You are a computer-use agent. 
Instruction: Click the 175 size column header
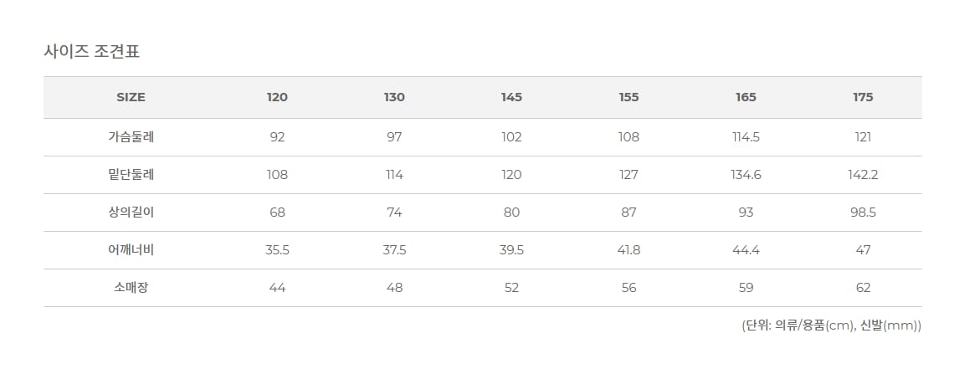[863, 97]
